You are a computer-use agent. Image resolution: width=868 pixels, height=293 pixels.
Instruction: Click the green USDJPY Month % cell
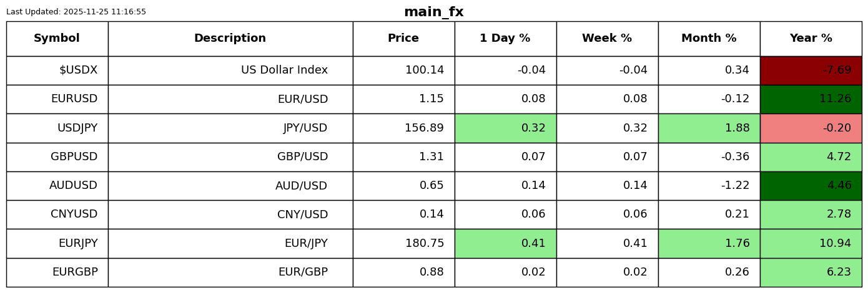pyautogui.click(x=709, y=128)
